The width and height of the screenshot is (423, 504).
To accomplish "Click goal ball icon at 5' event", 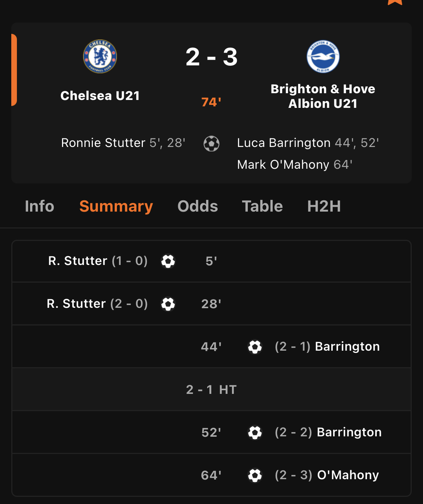I will coord(168,261).
